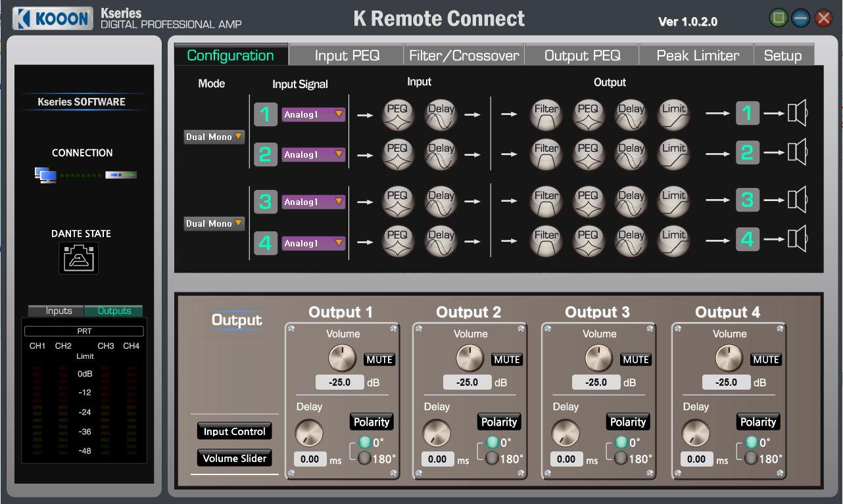Open the channel 1 input PEQ icon
843x504 pixels.
click(x=397, y=114)
